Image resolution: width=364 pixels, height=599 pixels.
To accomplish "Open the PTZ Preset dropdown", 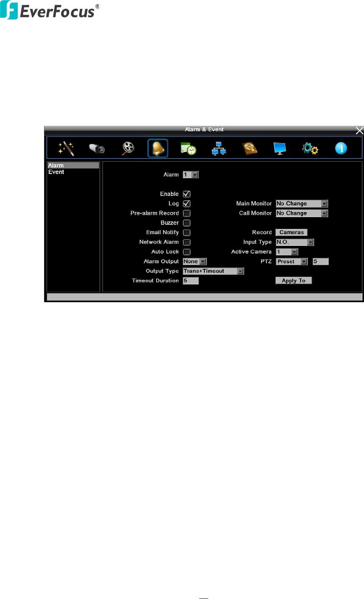I will 292,262.
